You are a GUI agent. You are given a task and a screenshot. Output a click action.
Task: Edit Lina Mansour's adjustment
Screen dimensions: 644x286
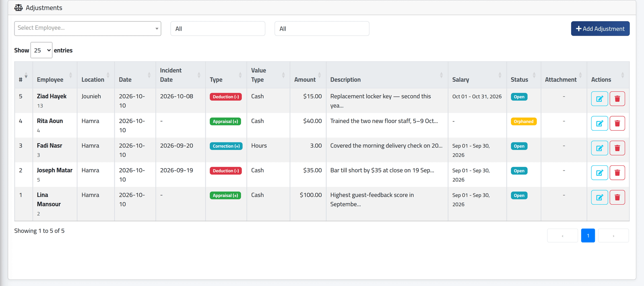click(x=599, y=197)
